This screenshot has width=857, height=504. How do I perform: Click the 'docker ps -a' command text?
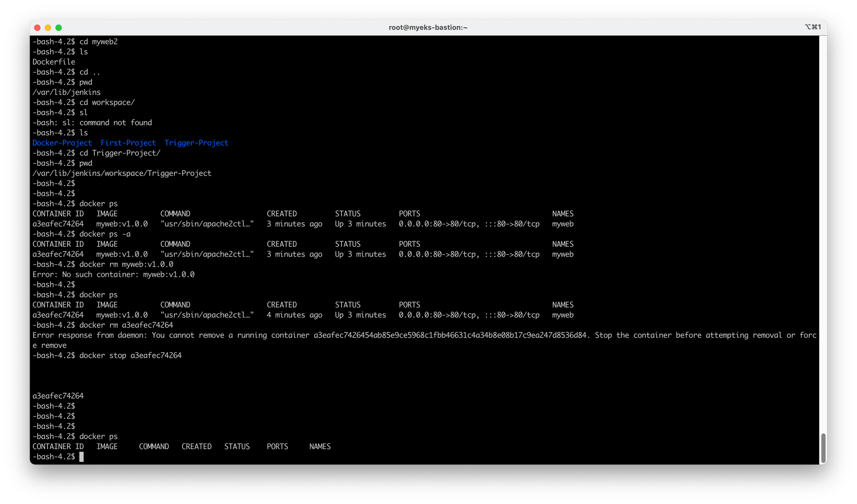pyautogui.click(x=105, y=234)
